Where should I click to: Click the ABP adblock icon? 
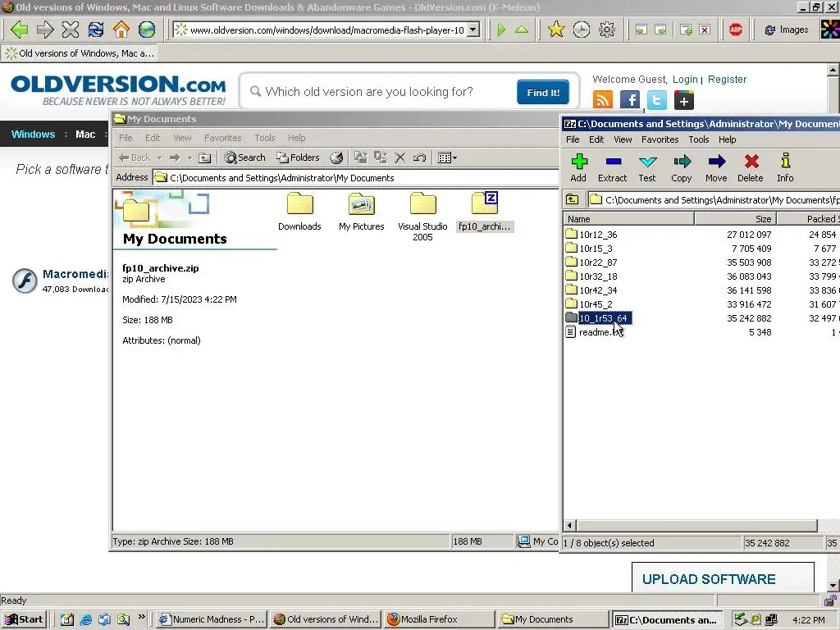(736, 30)
